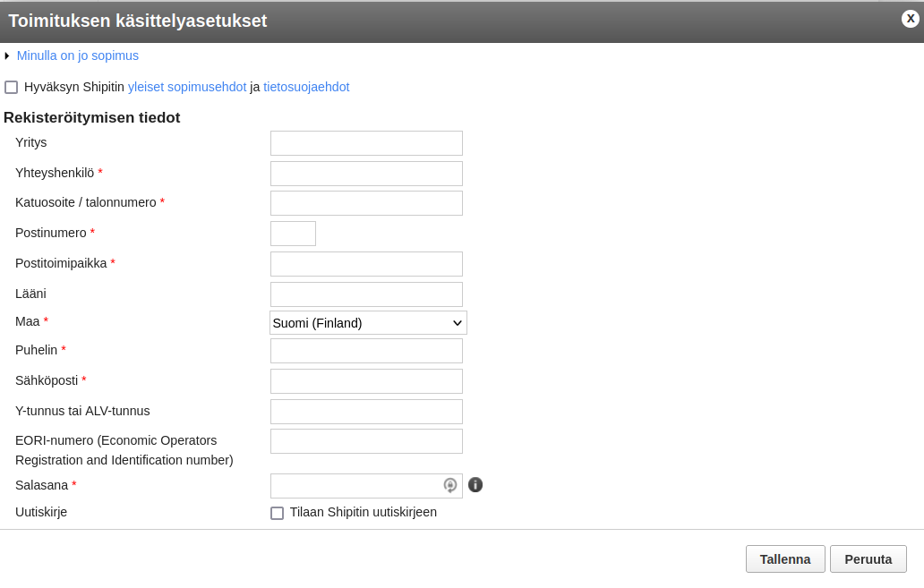Screen dimensions: 924x588
Task: Open Minulla on jo sopimus link
Action: coord(78,55)
